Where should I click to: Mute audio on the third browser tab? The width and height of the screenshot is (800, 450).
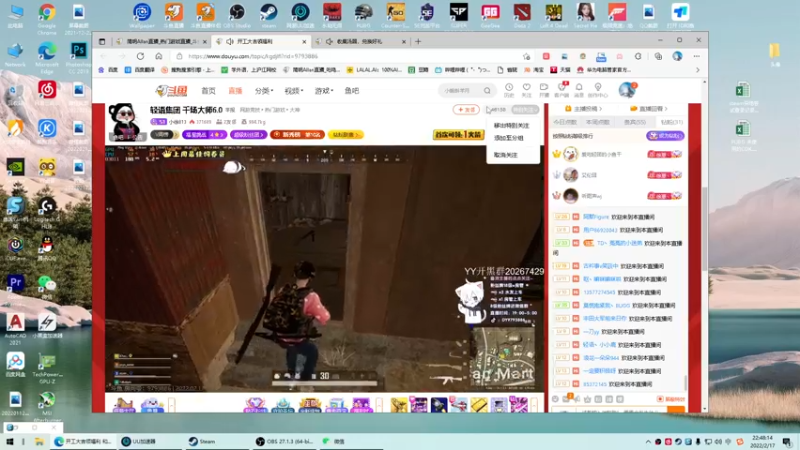point(330,41)
